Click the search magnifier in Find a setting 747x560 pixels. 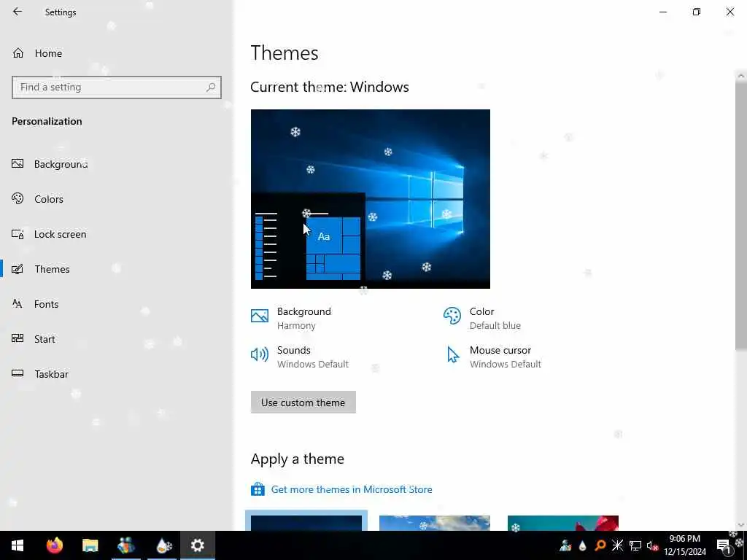click(x=211, y=87)
